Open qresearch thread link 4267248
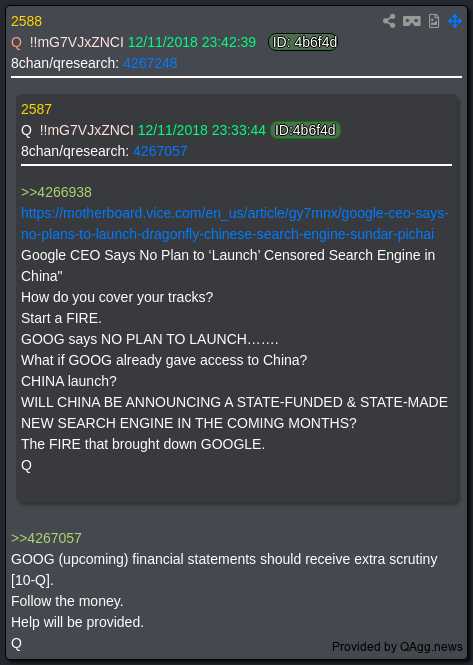Viewport: 473px width, 665px height. 150,63
